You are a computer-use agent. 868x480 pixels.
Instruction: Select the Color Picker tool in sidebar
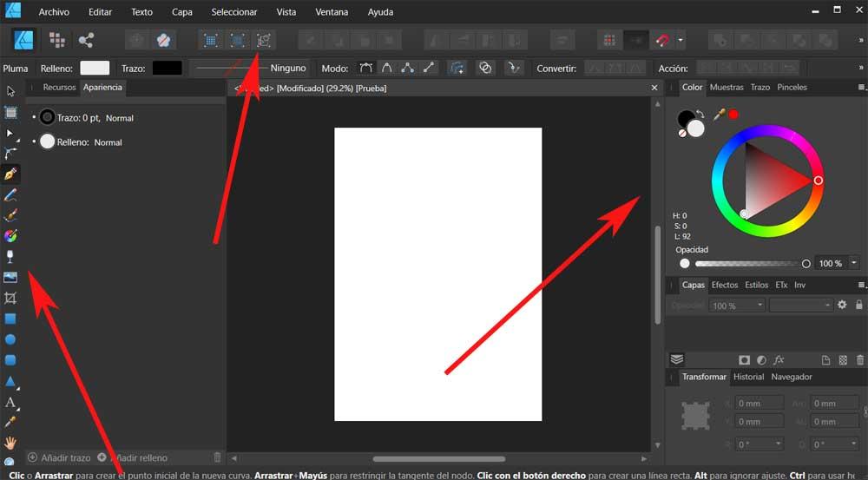pos(10,423)
